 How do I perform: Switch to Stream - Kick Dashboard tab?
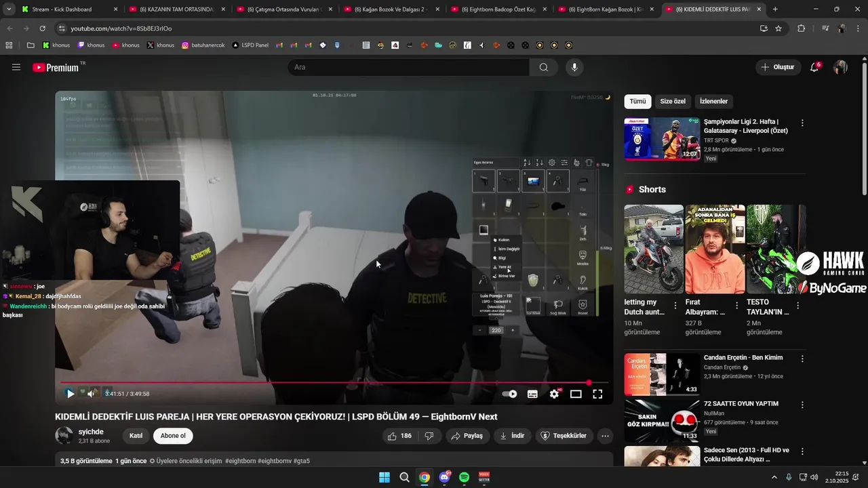point(68,9)
